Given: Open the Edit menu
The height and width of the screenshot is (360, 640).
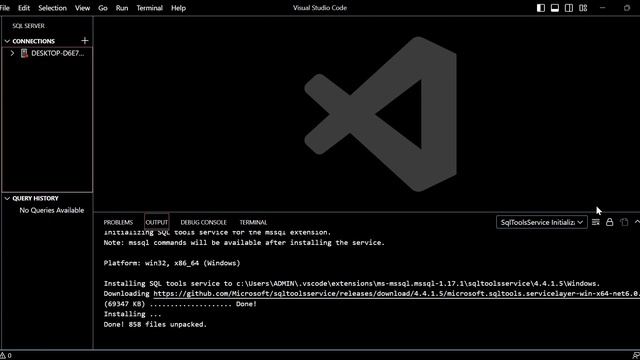Looking at the screenshot, I should coord(24,8).
